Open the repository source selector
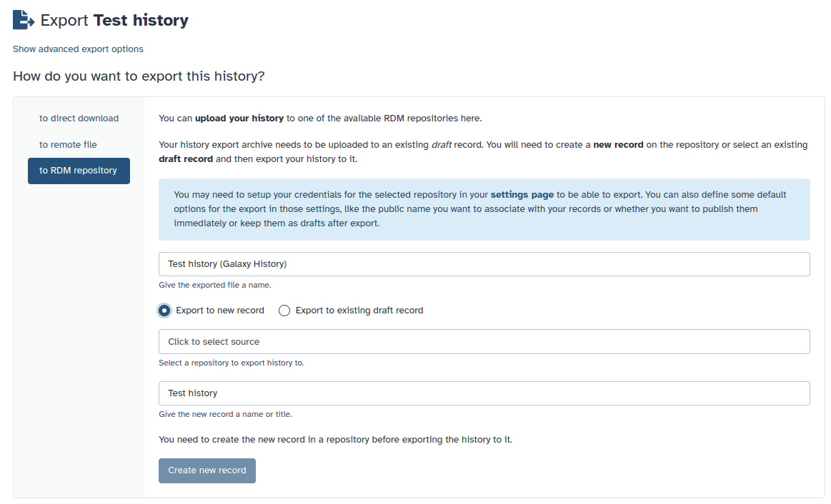This screenshot has width=831, height=504. pos(484,341)
